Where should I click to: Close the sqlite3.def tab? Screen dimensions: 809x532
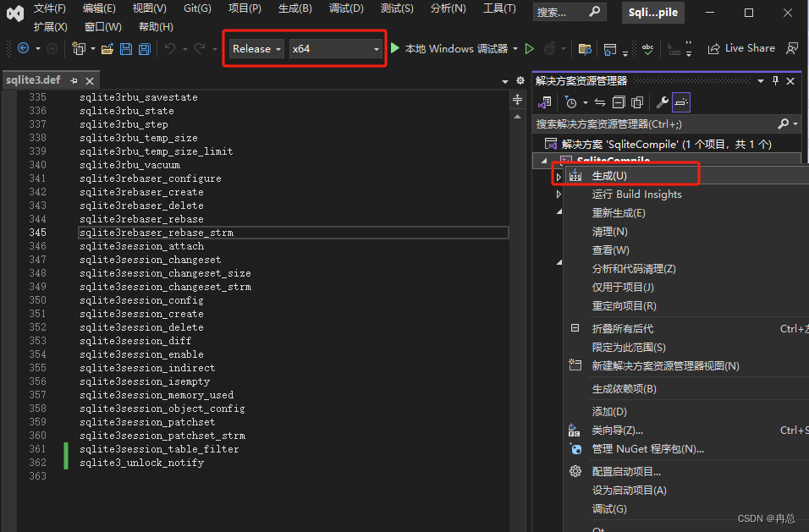point(90,81)
